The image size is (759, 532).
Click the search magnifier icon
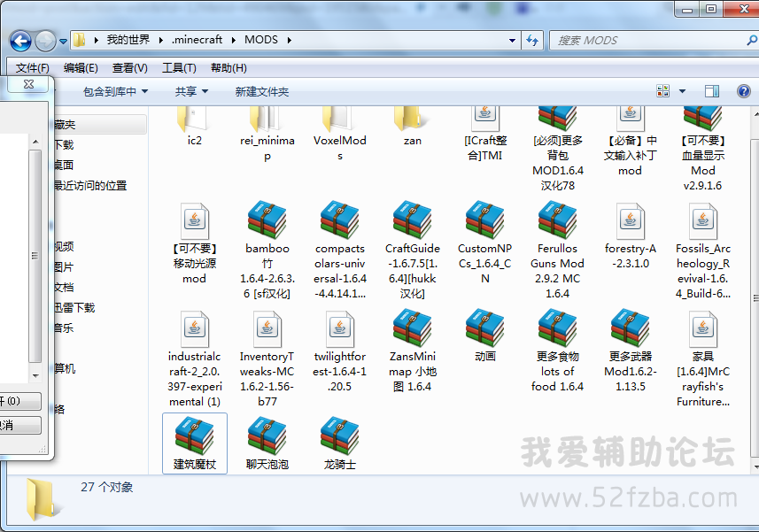[x=752, y=41]
